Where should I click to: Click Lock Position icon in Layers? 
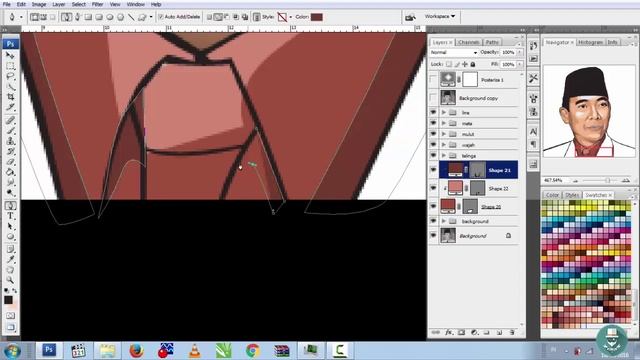[x=465, y=64]
